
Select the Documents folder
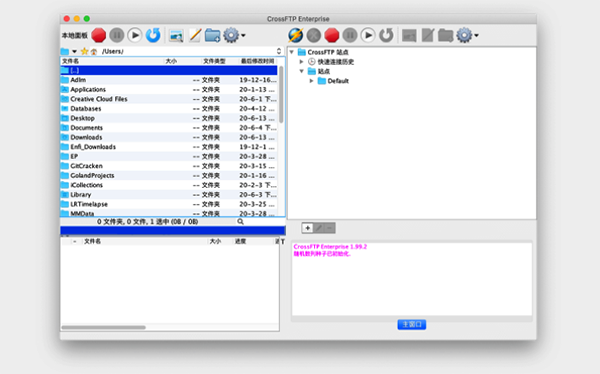click(169, 128)
